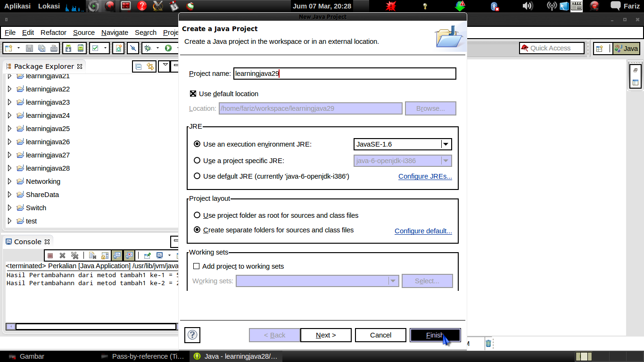The width and height of the screenshot is (644, 362).
Task: Open the Source menu
Action: click(x=84, y=33)
